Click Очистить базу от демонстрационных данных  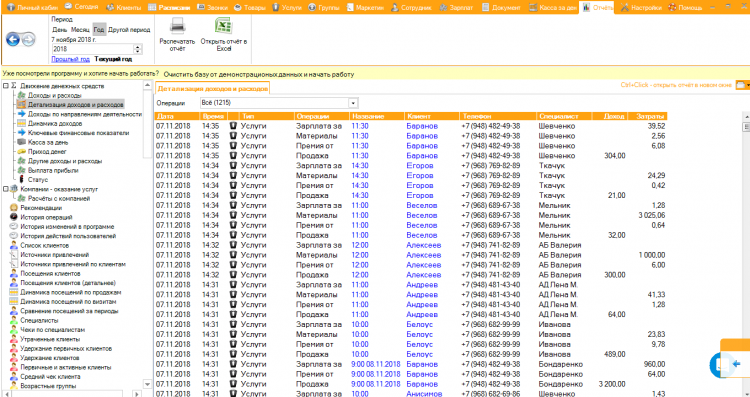259,75
